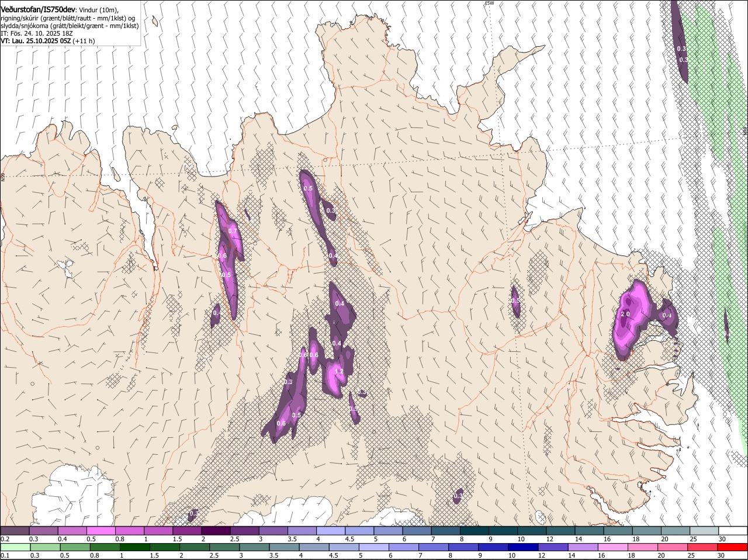The width and height of the screenshot is (748, 560).
Task: Select the snow legend swatch starting at 1.5
Action: (187, 530)
